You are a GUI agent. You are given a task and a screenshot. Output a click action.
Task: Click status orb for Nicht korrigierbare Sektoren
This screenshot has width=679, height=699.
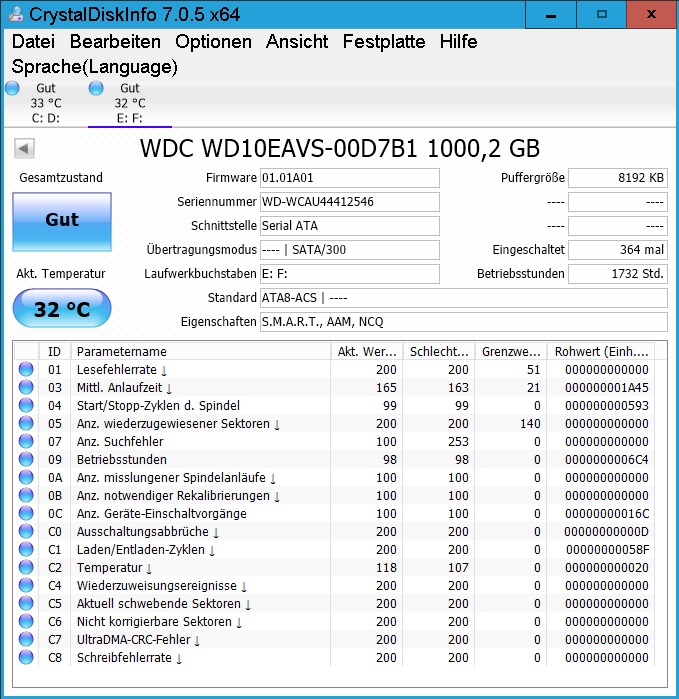26,621
